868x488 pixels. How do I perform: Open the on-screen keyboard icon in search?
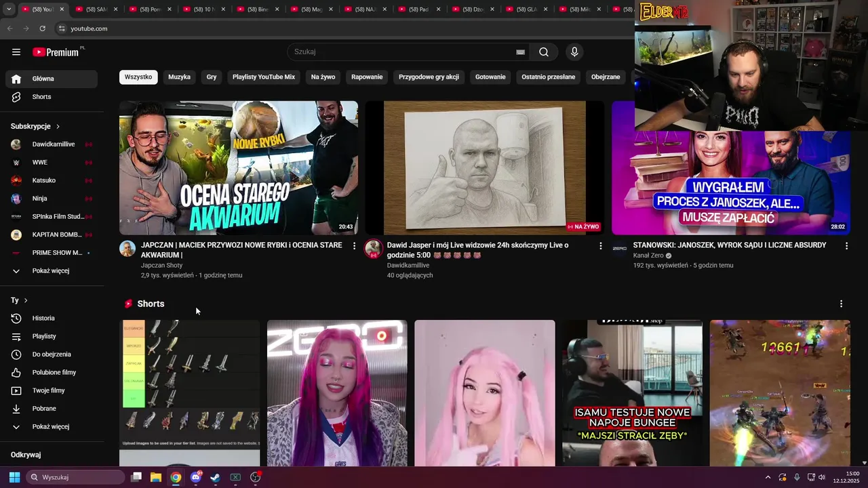pyautogui.click(x=521, y=52)
